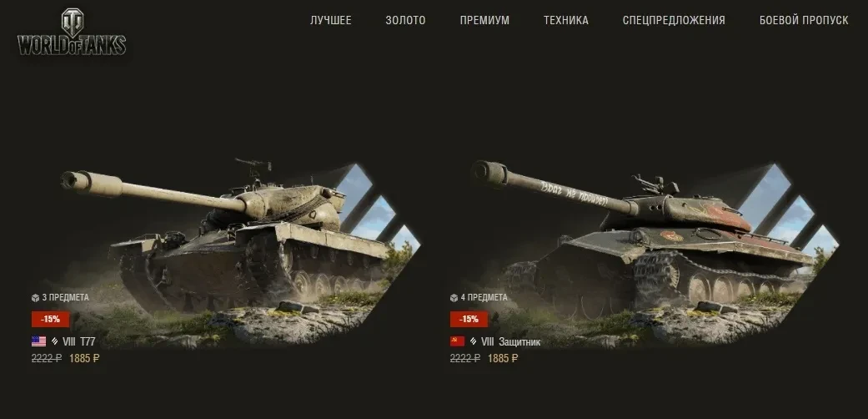Click the tank class icon before VIII T77
The height and width of the screenshot is (419, 868).
[x=55, y=342]
